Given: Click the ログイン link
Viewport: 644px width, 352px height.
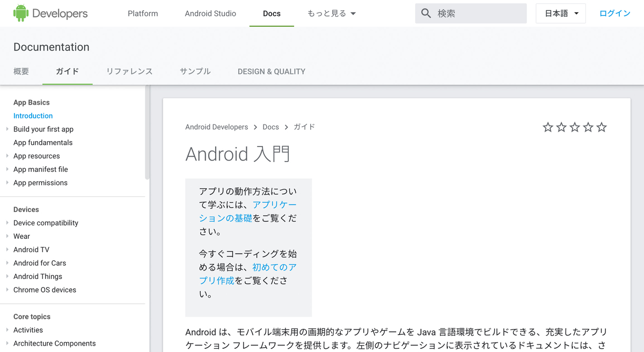Looking at the screenshot, I should [x=615, y=13].
